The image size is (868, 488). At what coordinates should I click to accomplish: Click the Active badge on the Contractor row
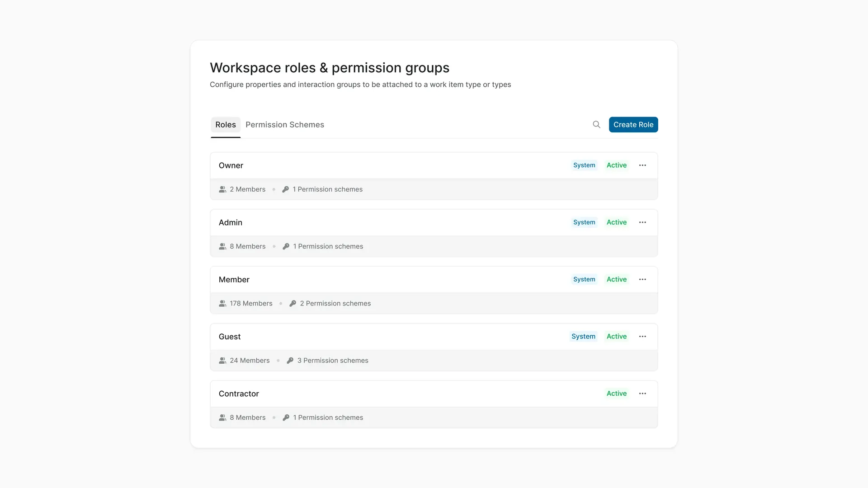(617, 394)
